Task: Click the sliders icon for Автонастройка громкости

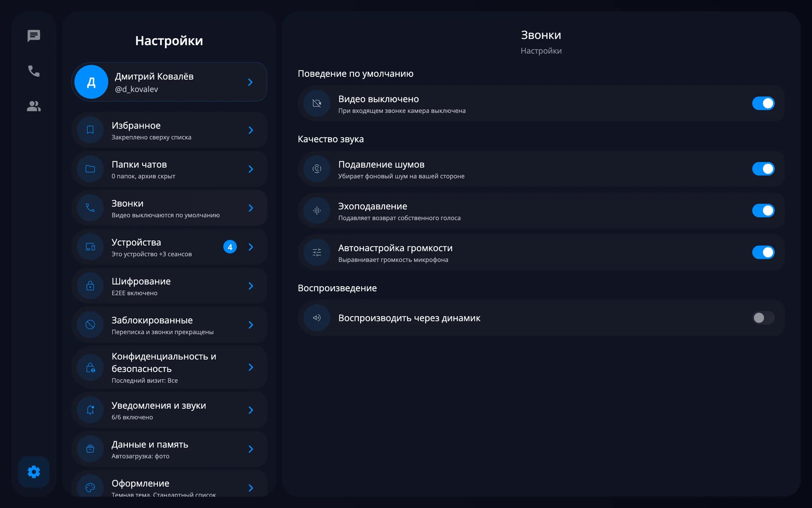Action: tap(317, 252)
